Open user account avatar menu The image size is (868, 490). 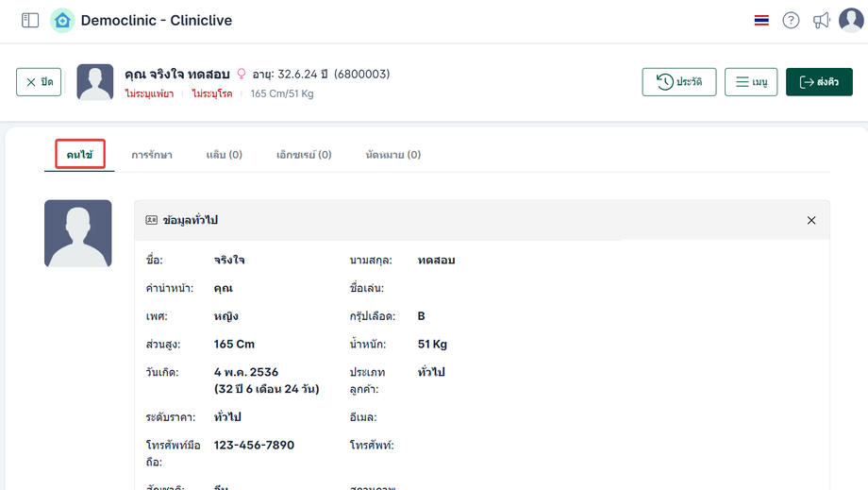coord(851,21)
